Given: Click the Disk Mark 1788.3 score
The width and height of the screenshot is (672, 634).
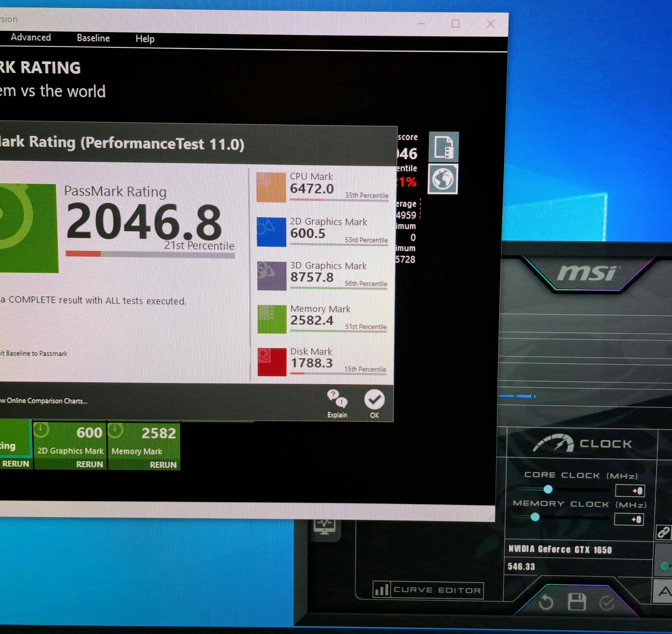Looking at the screenshot, I should click(x=312, y=363).
